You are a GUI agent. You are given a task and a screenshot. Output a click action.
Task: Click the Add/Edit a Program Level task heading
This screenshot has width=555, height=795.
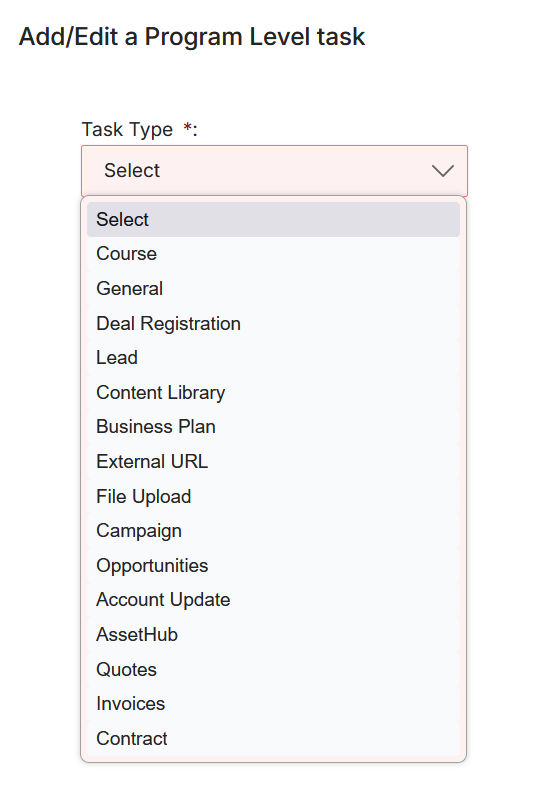pos(192,37)
